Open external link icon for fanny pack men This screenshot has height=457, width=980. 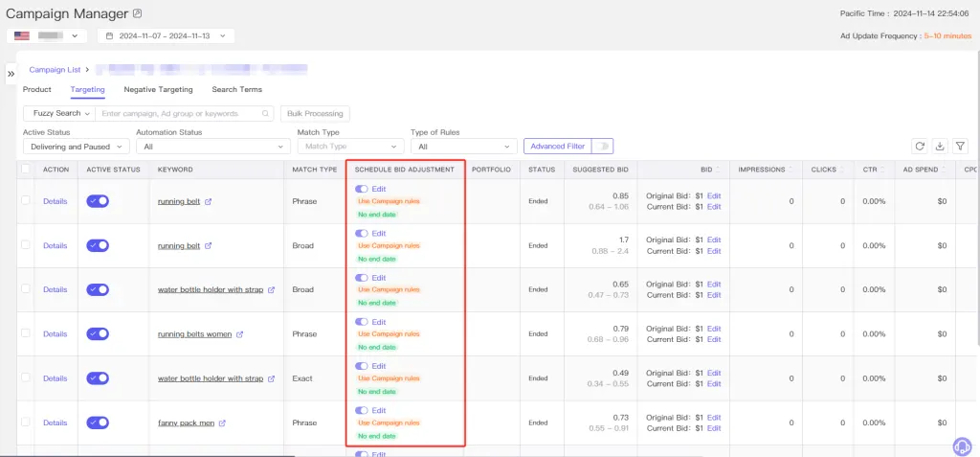point(222,423)
